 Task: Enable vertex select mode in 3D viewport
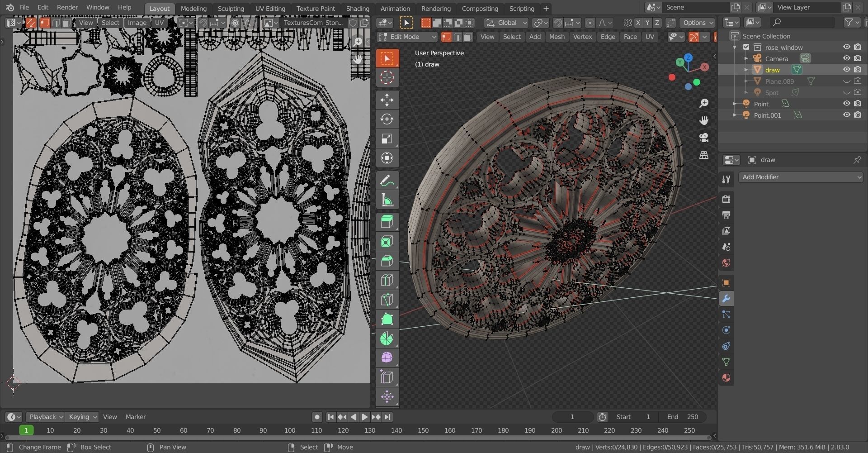pos(446,37)
